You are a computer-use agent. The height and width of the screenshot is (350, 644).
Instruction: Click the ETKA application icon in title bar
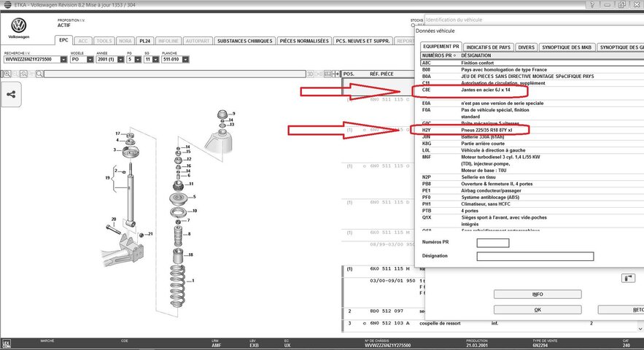[x=6, y=4]
